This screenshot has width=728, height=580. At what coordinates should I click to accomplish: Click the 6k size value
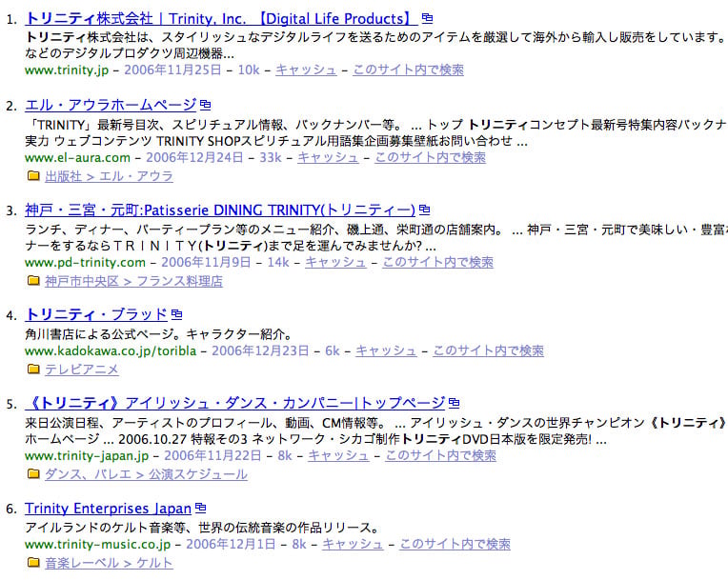pyautogui.click(x=333, y=350)
